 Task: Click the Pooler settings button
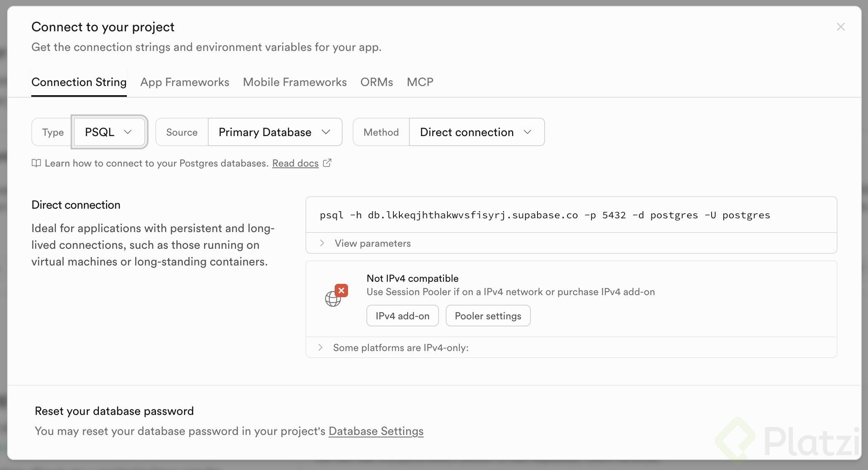(488, 316)
